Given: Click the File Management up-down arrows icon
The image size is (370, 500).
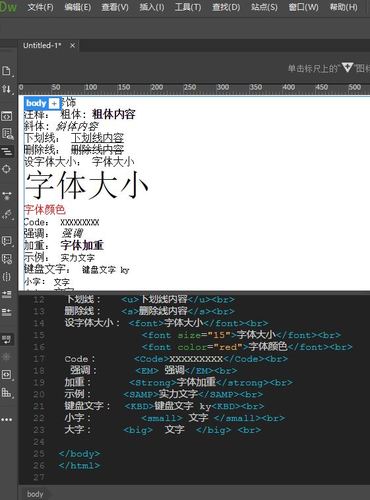Looking at the screenshot, I should pos(6,89).
